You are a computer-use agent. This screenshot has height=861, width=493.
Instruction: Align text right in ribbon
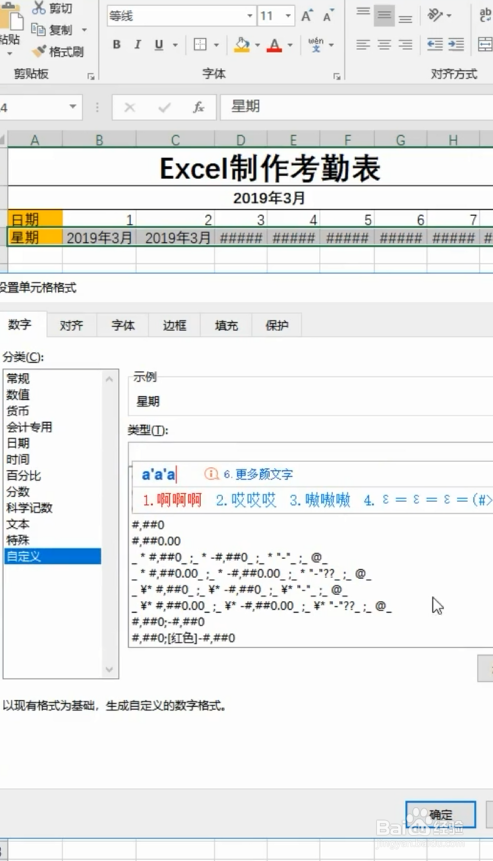[406, 44]
